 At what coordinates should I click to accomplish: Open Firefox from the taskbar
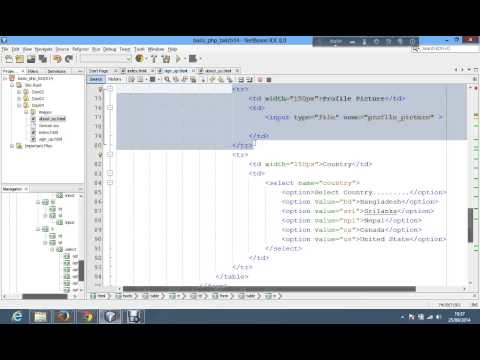point(63,316)
